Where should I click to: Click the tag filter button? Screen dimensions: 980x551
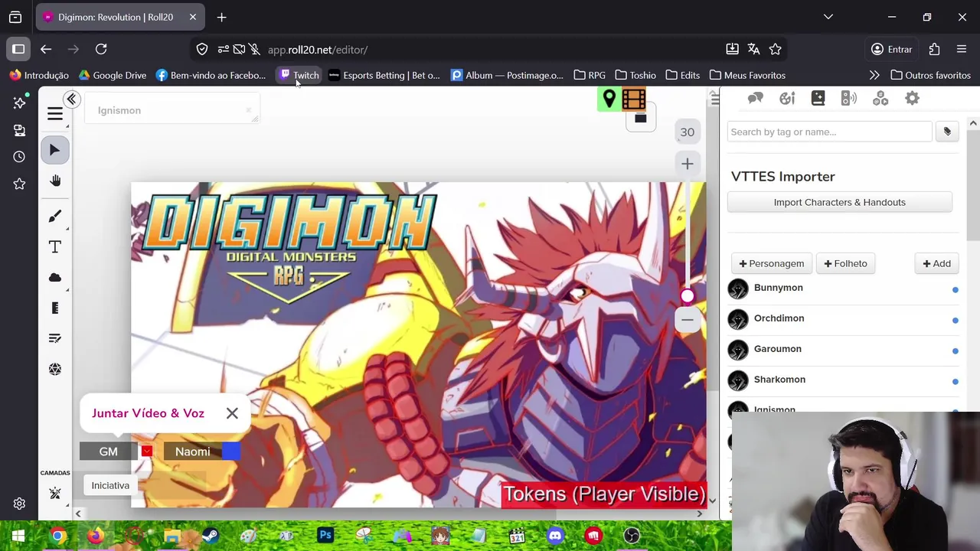click(x=947, y=132)
